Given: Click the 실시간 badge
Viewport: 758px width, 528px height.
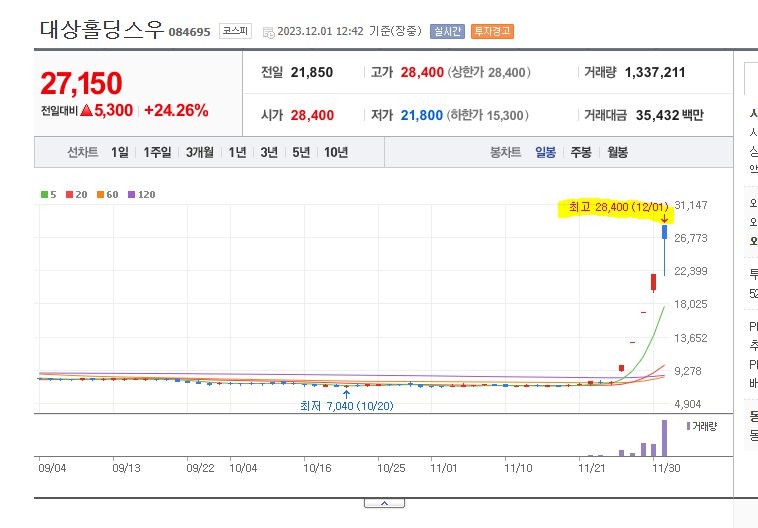Looking at the screenshot, I should click(447, 31).
